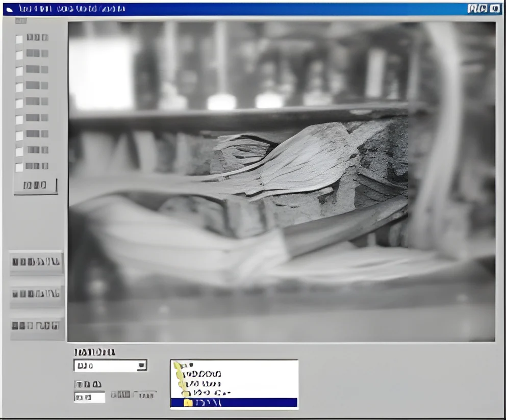
Task: Check the fifth checkbox in the left column
Action: click(x=19, y=103)
